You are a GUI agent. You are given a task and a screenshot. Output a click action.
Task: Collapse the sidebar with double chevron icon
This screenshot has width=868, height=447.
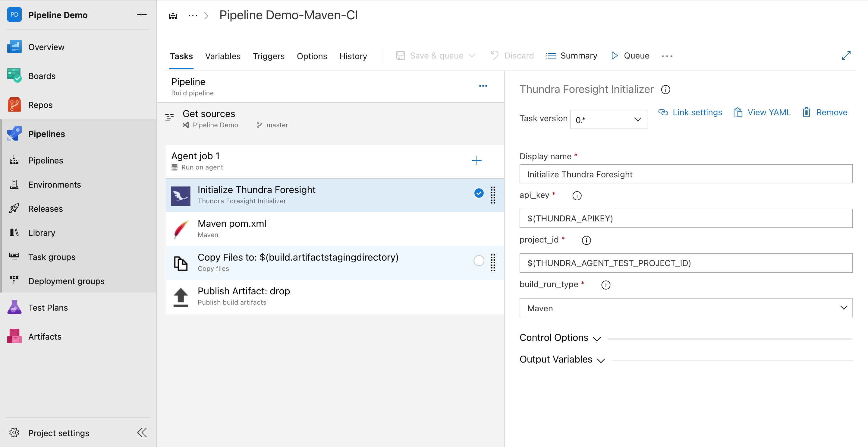point(142,433)
